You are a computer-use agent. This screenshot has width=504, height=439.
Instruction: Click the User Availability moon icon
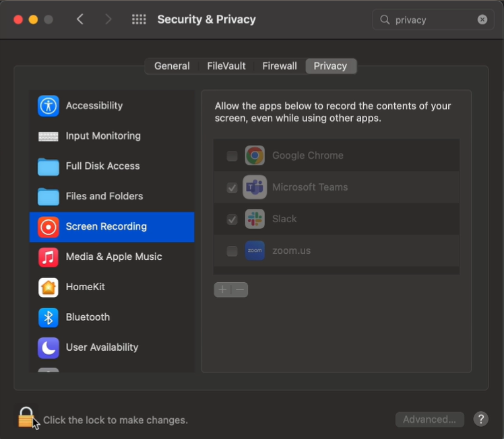click(49, 347)
